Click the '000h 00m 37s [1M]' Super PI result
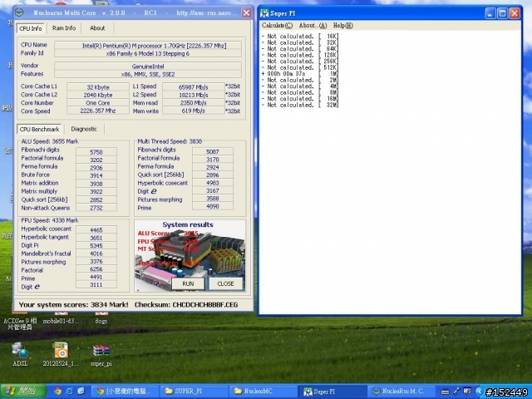The image size is (532, 399). point(300,74)
